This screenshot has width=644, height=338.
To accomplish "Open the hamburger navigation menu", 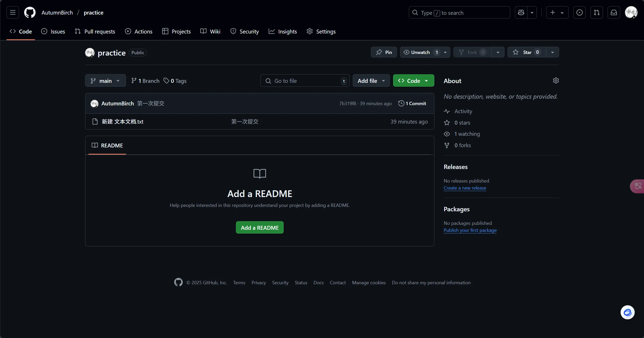I will click(13, 12).
